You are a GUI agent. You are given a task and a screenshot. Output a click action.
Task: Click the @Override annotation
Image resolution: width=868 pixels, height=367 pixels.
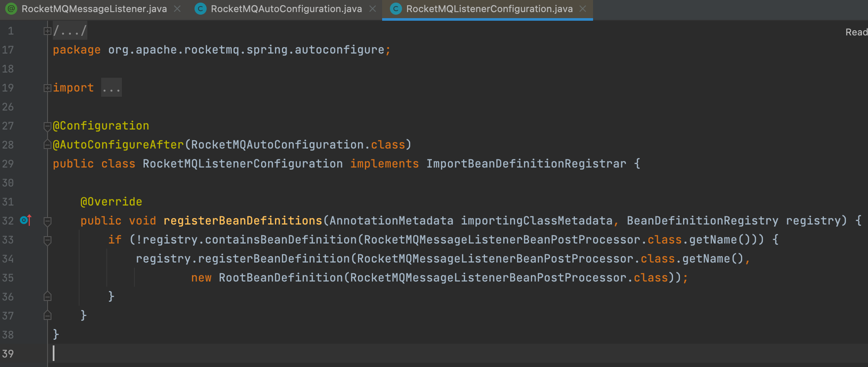click(x=111, y=202)
